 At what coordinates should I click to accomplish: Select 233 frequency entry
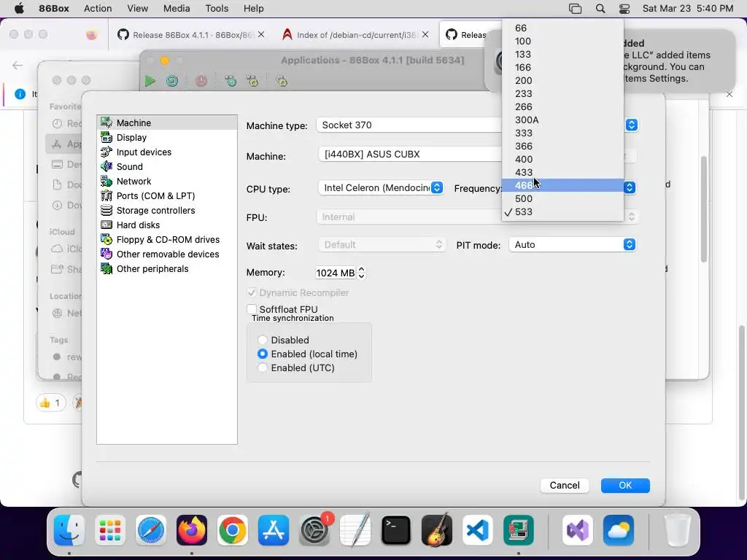coord(562,94)
